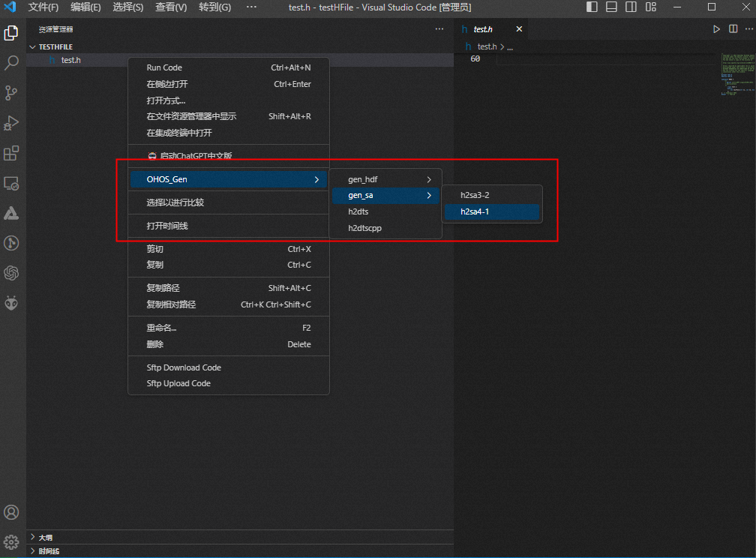Click Sftp Download Code
Image resolution: width=756 pixels, height=558 pixels.
[x=184, y=367]
